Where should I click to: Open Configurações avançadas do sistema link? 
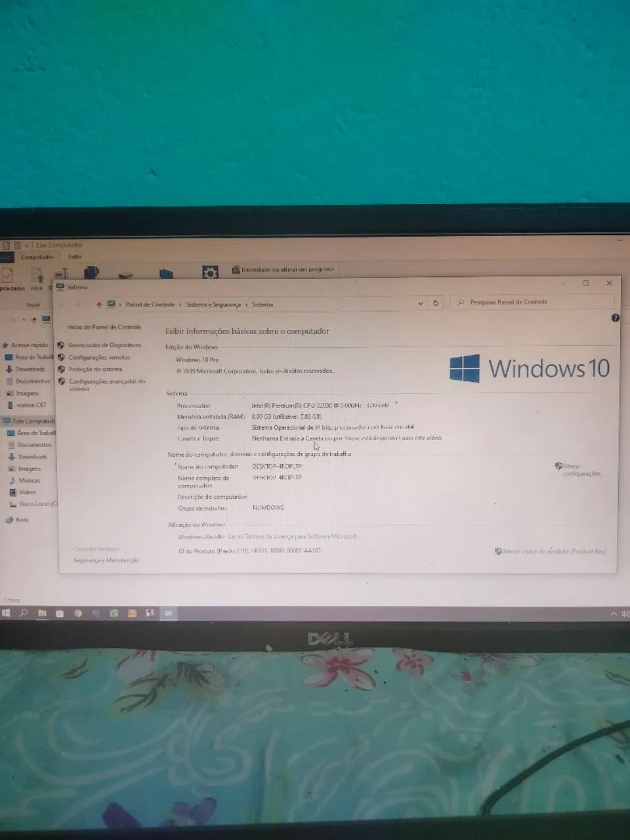click(x=106, y=385)
